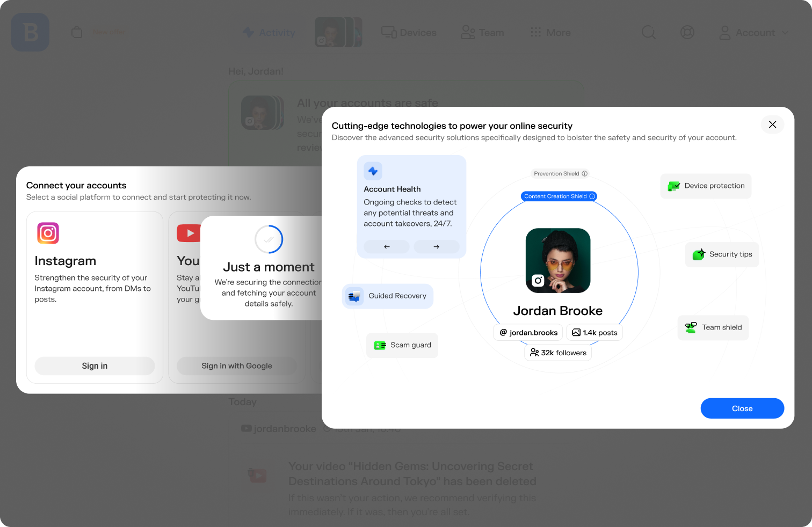Click the Team shield icon
Viewport: 812px width, 527px height.
click(x=691, y=327)
